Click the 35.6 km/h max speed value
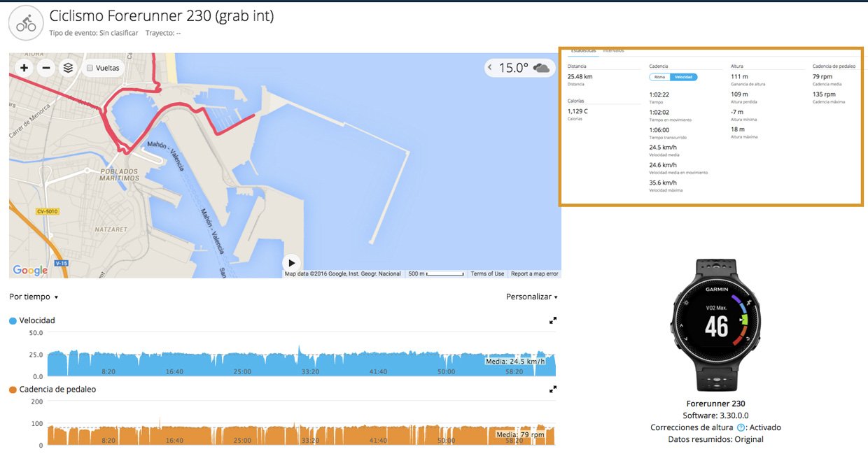Viewport: 868px width, 470px height. tap(663, 183)
